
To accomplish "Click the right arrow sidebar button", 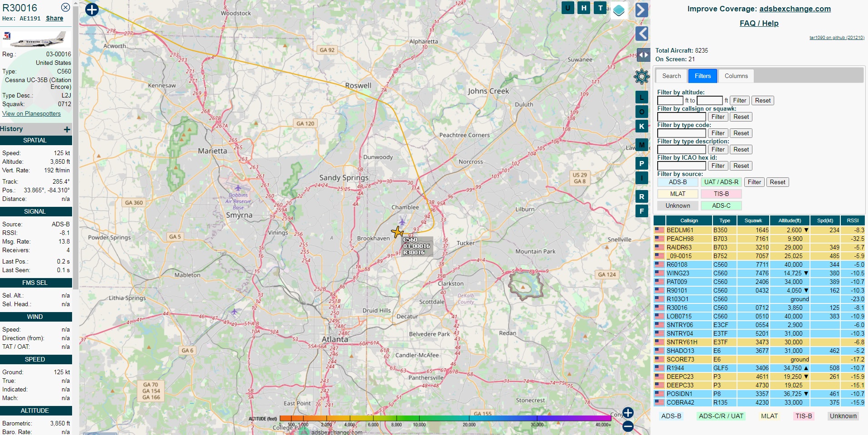I will tap(641, 10).
